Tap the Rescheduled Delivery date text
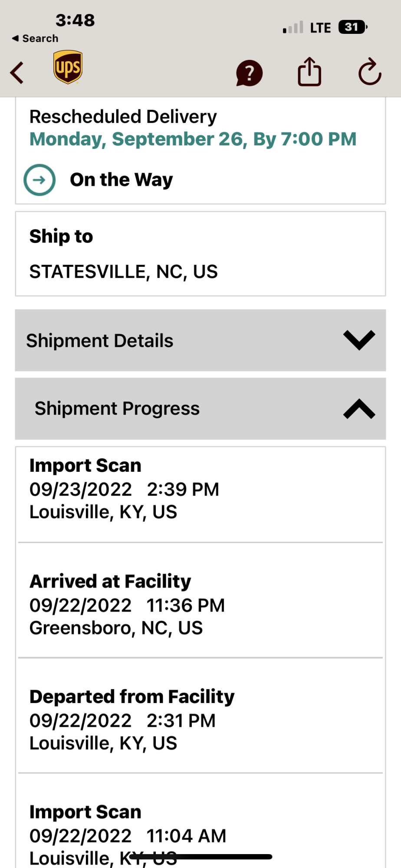Viewport: 401px width, 868px height. tap(193, 139)
